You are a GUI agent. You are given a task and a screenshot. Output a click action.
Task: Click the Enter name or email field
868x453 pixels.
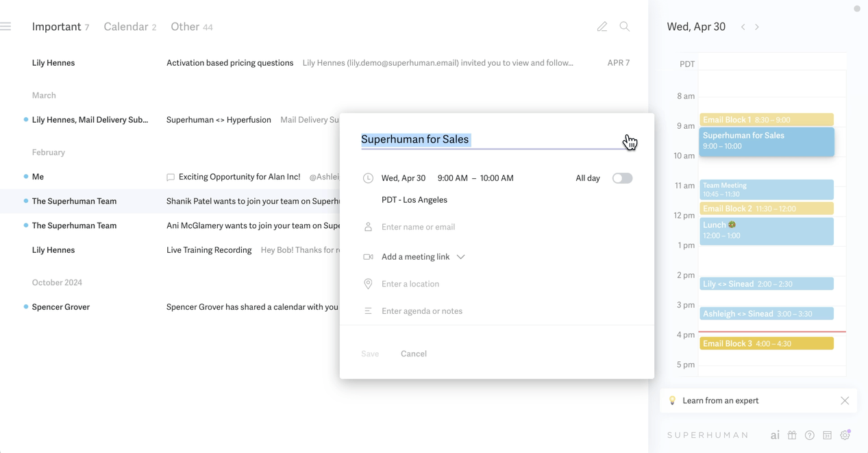point(418,227)
